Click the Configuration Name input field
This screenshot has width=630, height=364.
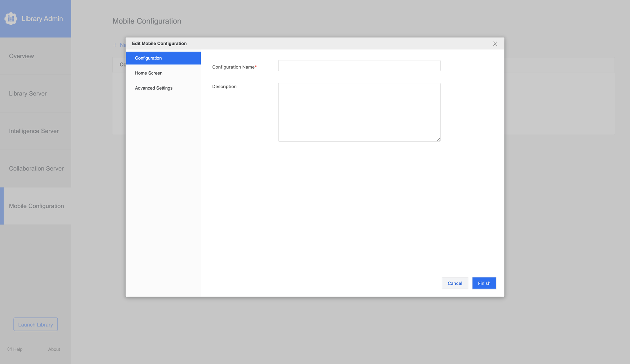point(359,66)
